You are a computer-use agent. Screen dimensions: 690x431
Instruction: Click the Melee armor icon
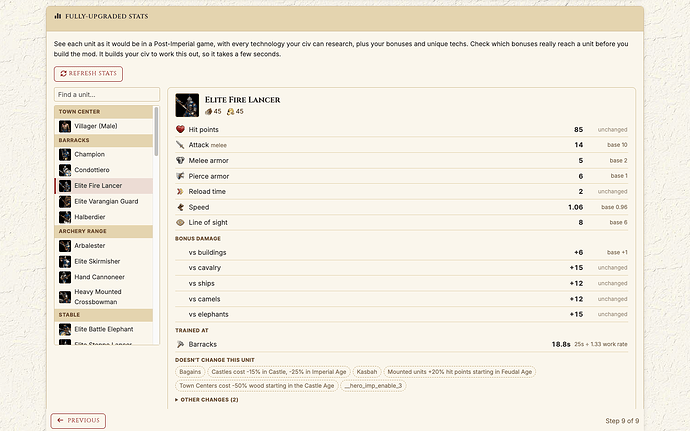(x=180, y=161)
